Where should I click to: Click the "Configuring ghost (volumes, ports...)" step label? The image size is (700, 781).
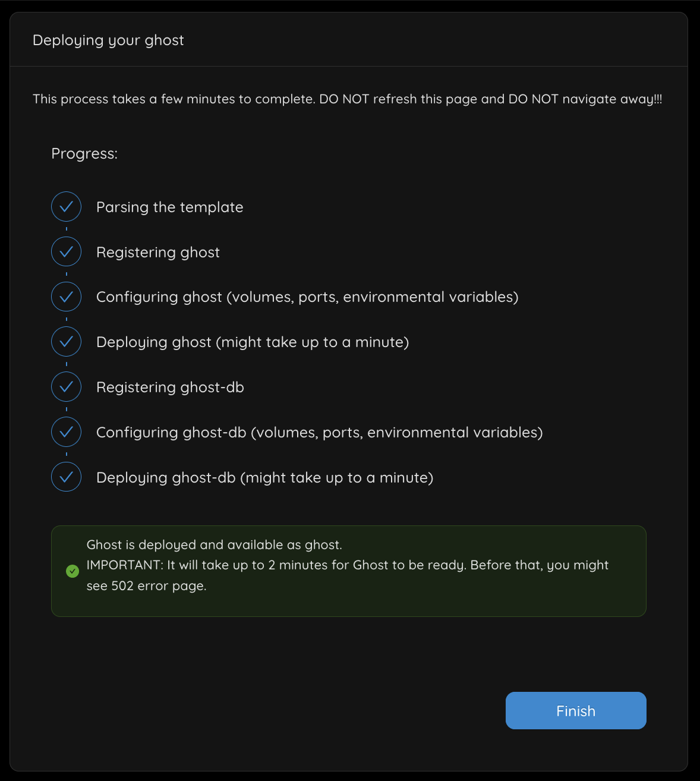pyautogui.click(x=307, y=297)
